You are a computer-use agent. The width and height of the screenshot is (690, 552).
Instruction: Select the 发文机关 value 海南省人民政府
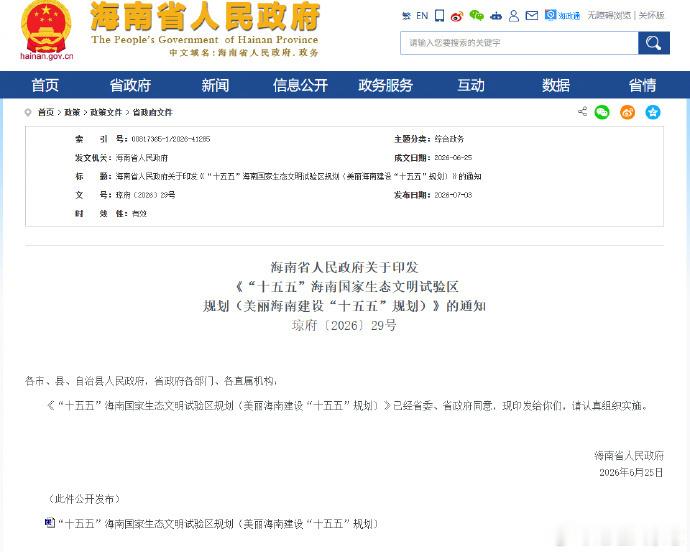click(x=142, y=158)
